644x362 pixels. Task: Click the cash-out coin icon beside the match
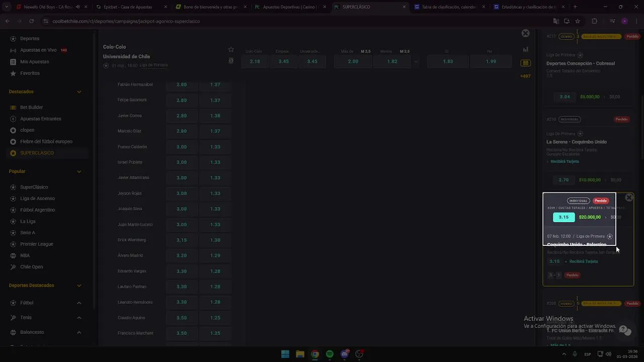(231, 61)
